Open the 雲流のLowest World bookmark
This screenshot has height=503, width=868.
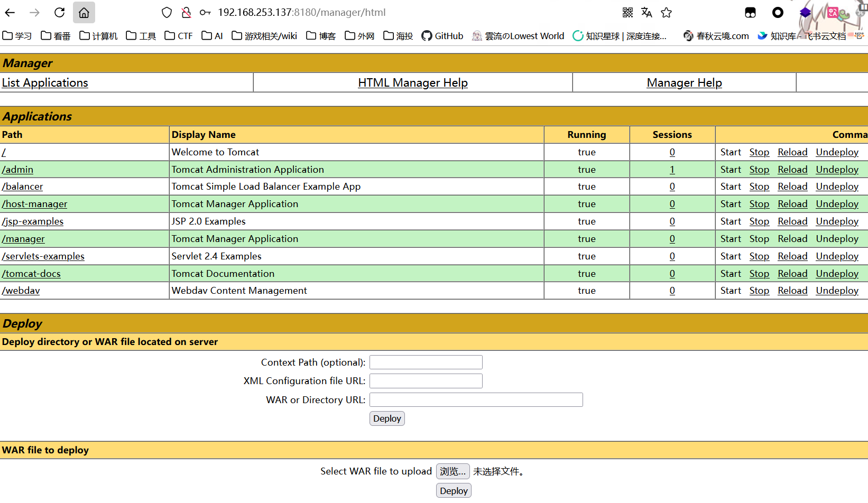518,36
